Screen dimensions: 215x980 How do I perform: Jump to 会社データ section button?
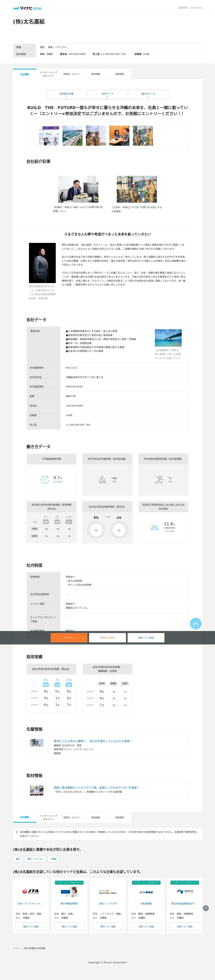[x=107, y=95]
